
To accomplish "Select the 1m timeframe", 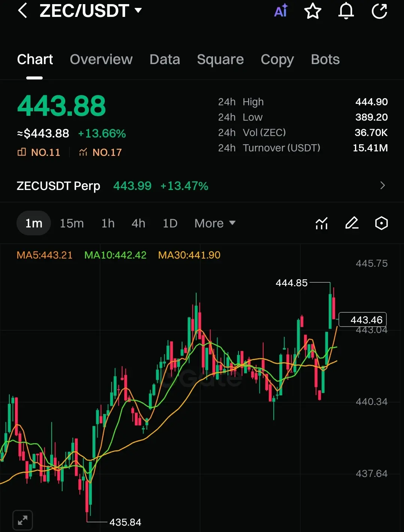I will [x=34, y=223].
